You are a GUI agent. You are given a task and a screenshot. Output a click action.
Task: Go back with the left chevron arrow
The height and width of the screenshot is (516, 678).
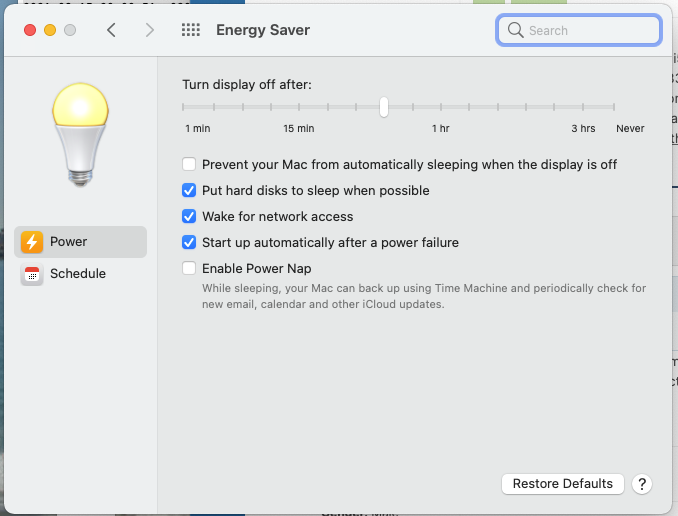click(x=111, y=30)
